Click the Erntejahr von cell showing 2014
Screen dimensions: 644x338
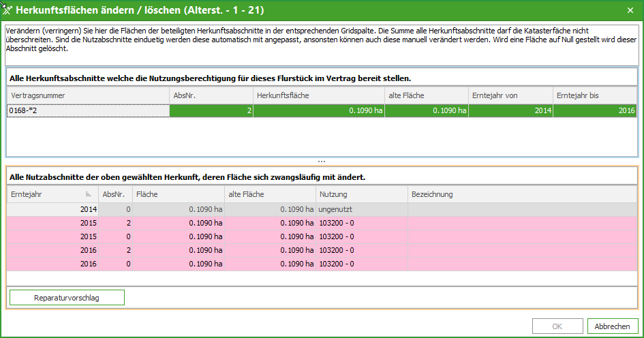[x=510, y=110]
